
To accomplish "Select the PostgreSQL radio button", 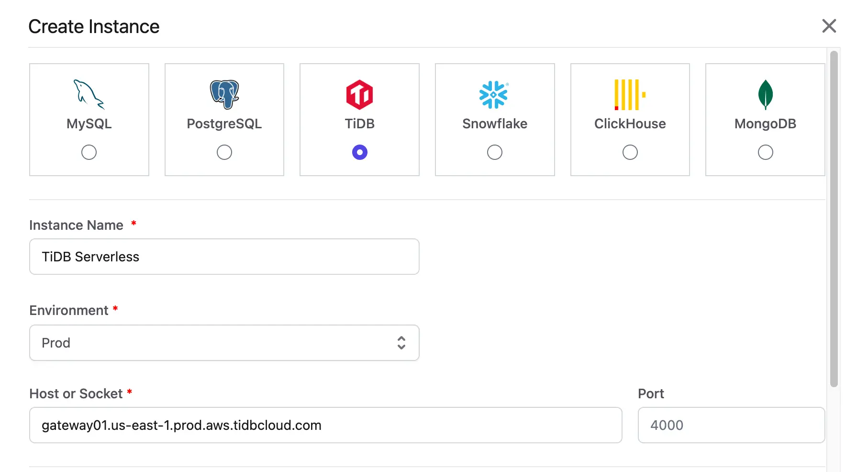I will (x=223, y=152).
